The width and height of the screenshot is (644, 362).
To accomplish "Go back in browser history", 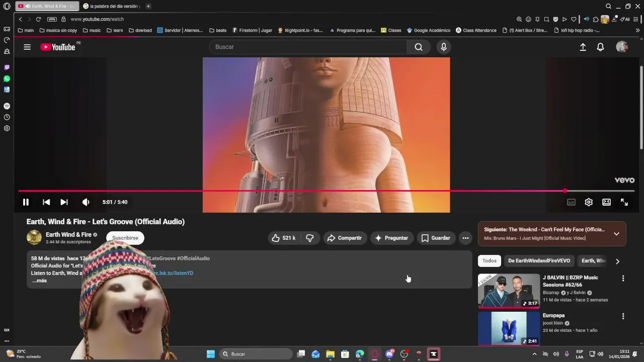I will [x=20, y=19].
